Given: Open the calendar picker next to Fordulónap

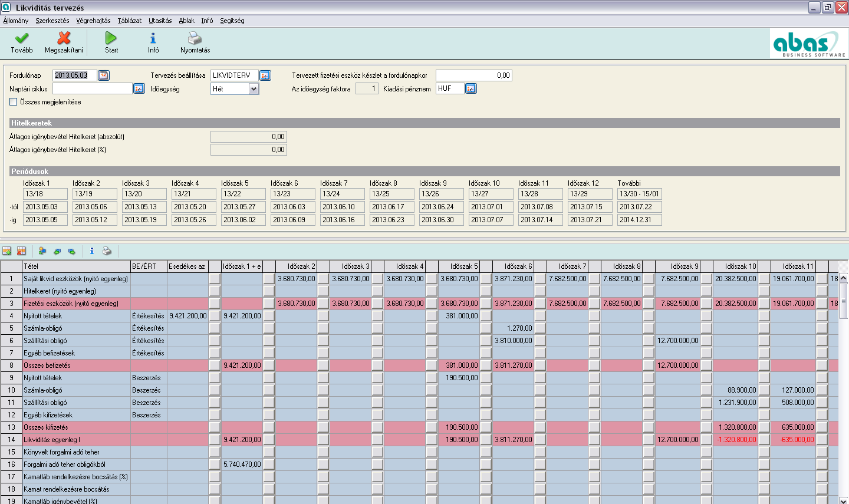Looking at the screenshot, I should point(104,75).
